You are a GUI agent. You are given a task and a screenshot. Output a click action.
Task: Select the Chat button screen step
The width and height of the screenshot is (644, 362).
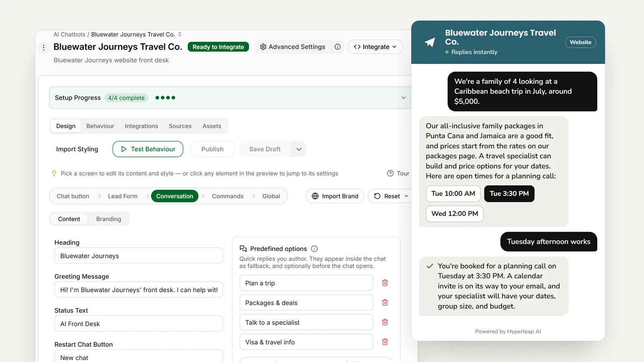click(x=73, y=196)
